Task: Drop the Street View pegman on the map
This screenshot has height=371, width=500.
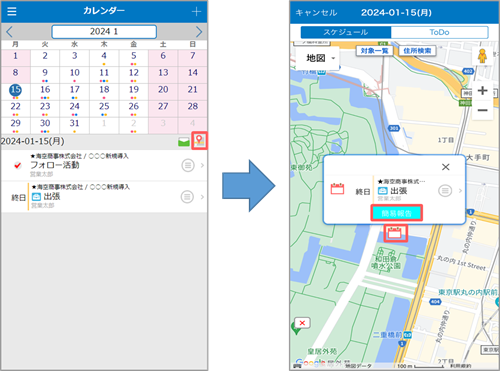Action: (x=482, y=56)
